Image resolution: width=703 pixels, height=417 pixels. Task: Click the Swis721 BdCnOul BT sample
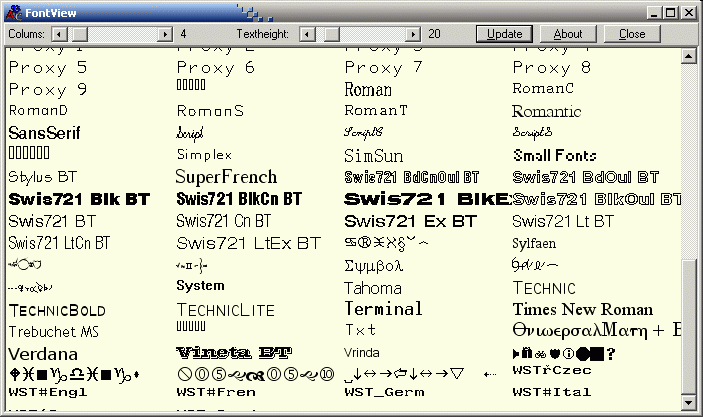coord(412,178)
